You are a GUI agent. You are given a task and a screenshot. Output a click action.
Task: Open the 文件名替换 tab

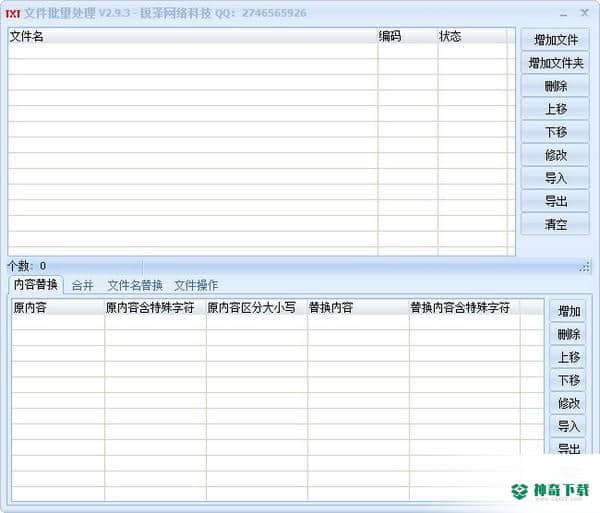coord(135,285)
